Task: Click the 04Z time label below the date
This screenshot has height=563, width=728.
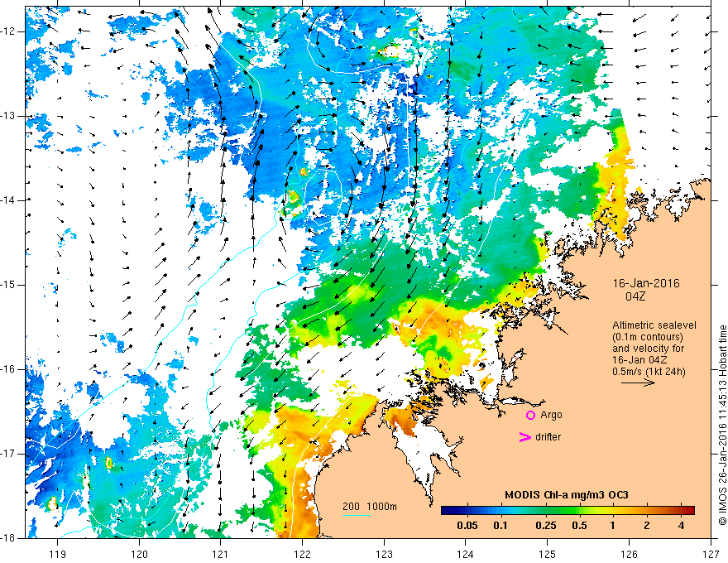Action: pyautogui.click(x=635, y=296)
